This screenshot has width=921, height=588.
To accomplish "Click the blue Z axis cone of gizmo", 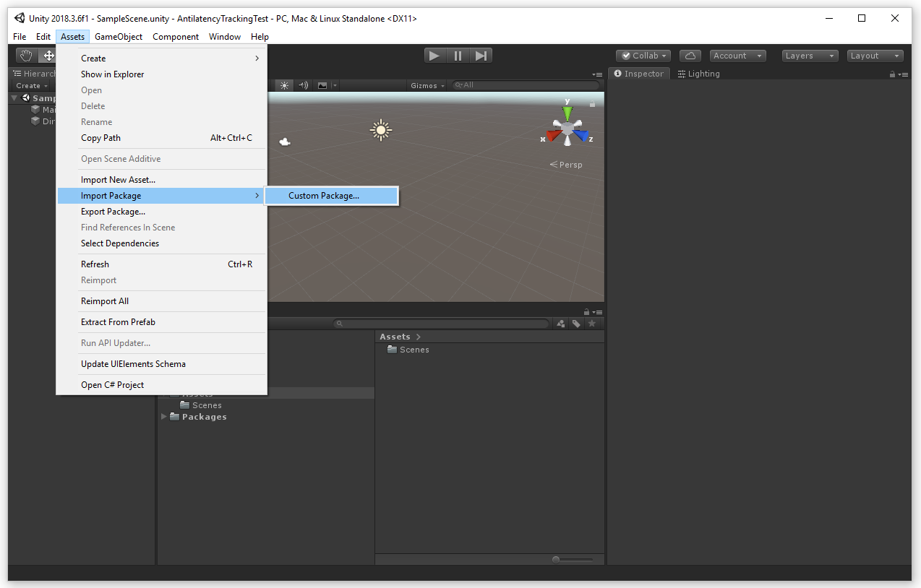I will coord(581,135).
